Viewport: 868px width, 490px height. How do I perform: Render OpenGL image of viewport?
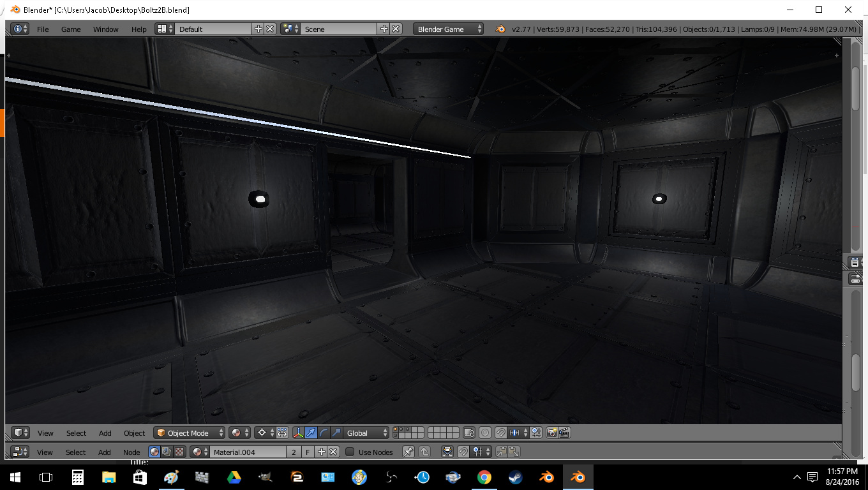point(552,433)
